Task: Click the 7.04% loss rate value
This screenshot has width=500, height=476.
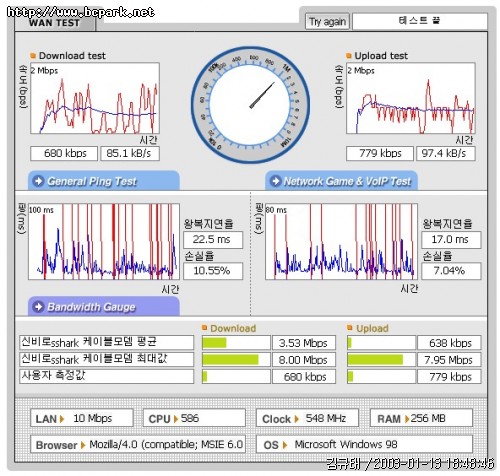Action: coord(451,271)
